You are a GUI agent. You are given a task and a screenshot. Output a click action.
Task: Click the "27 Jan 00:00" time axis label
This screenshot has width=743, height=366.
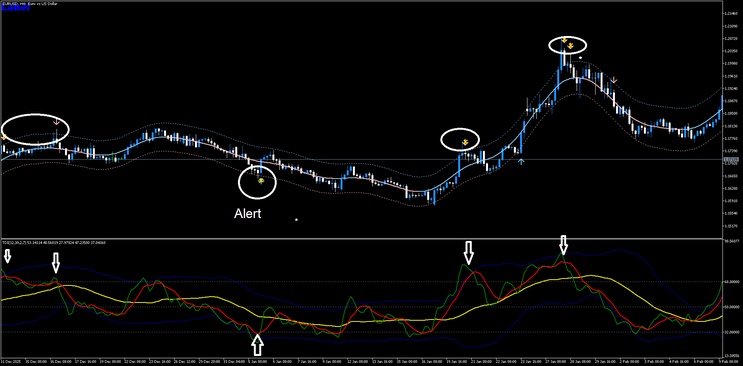[x=556, y=361]
